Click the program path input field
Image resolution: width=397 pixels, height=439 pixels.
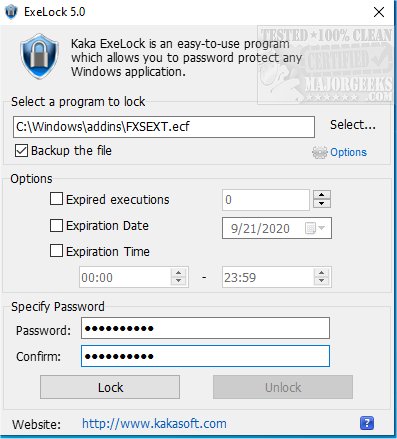click(164, 127)
